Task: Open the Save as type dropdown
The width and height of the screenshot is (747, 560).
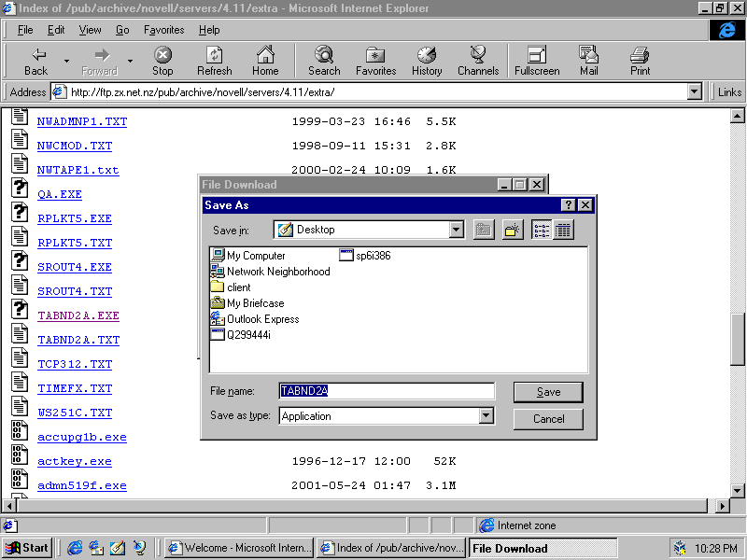Action: [x=486, y=415]
